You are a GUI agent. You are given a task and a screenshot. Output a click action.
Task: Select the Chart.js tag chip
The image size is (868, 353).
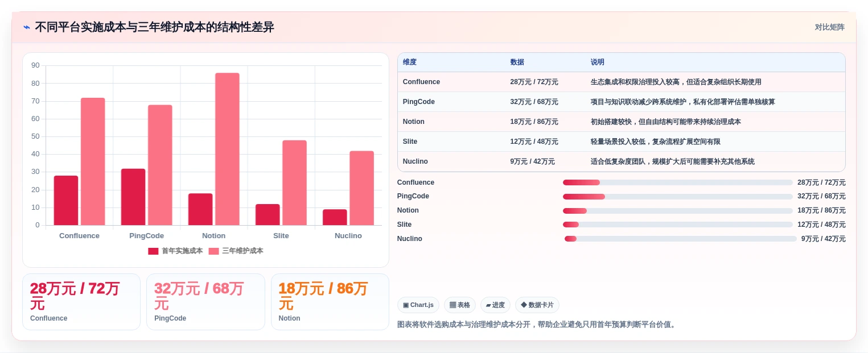click(x=418, y=305)
